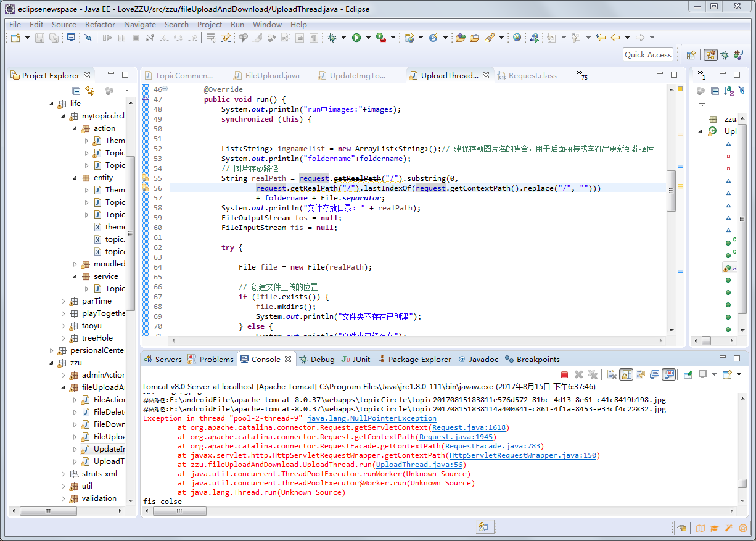Close the UploadThread editor tab
The width and height of the screenshot is (756, 541).
tap(485, 75)
